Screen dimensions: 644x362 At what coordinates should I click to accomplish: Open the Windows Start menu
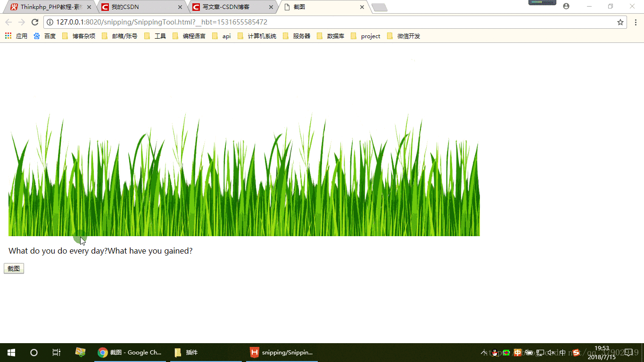[x=11, y=353]
